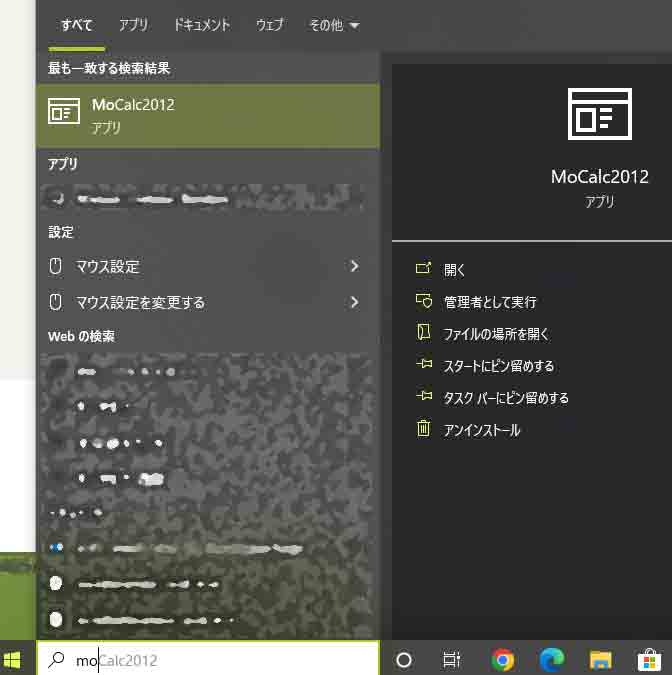Expand chevron next to マウス設定
Screen dimensions: 672x675
(354, 267)
